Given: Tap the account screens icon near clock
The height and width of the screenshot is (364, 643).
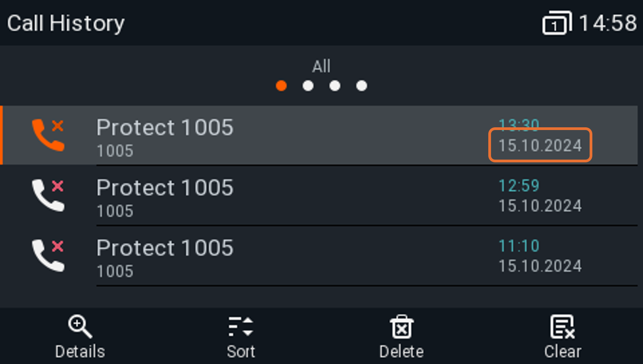Looking at the screenshot, I should [x=557, y=23].
